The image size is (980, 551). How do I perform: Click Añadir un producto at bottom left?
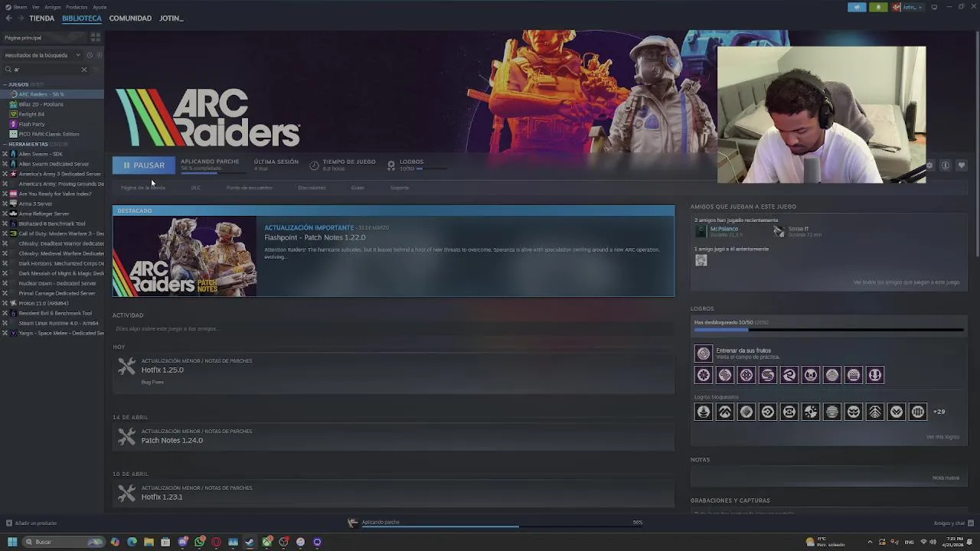[x=31, y=523]
